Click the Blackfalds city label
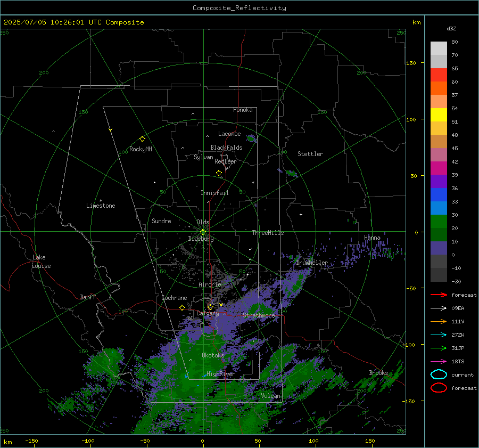This screenshot has height=448, width=479. click(226, 148)
